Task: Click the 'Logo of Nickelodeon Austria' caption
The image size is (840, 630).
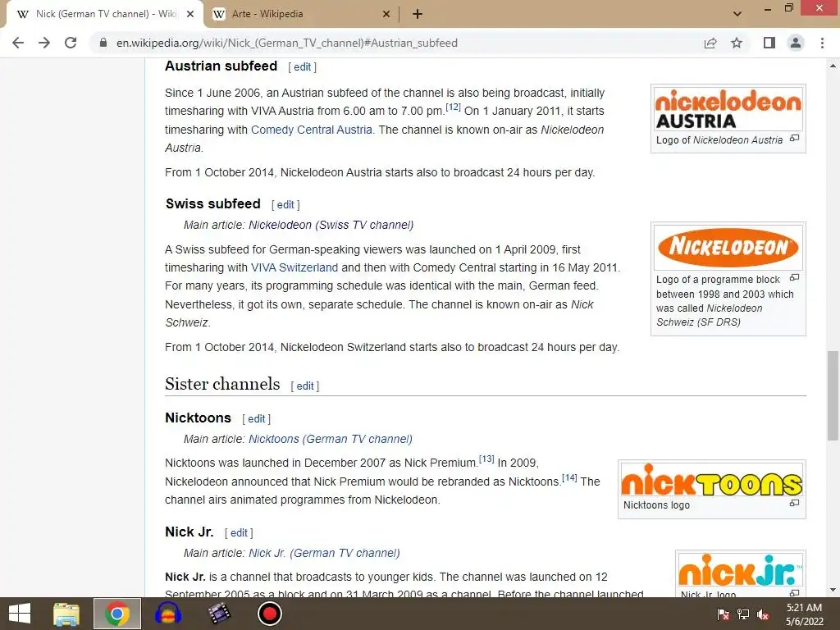Action: [x=719, y=139]
